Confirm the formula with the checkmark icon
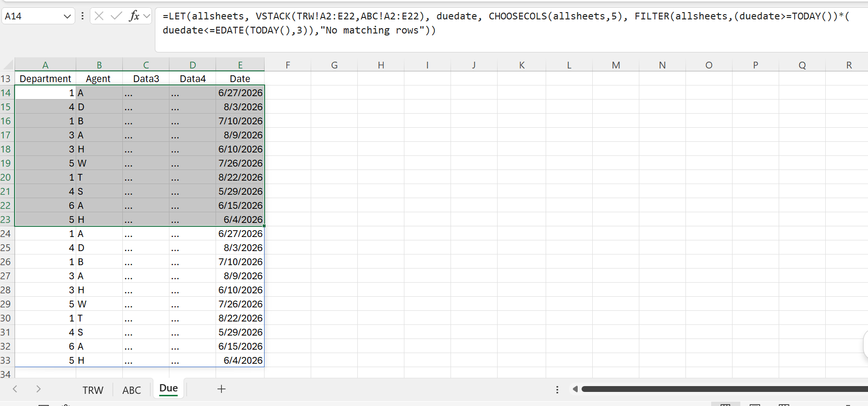This screenshot has width=868, height=406. (116, 16)
